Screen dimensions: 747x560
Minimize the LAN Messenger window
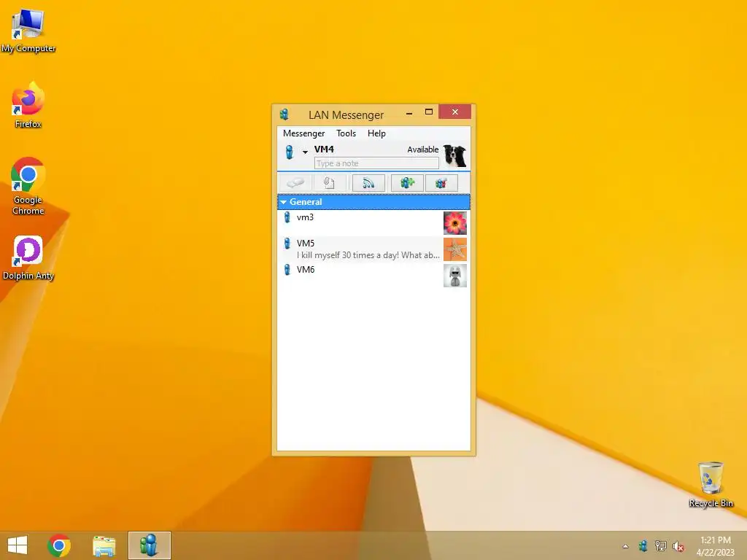(409, 113)
